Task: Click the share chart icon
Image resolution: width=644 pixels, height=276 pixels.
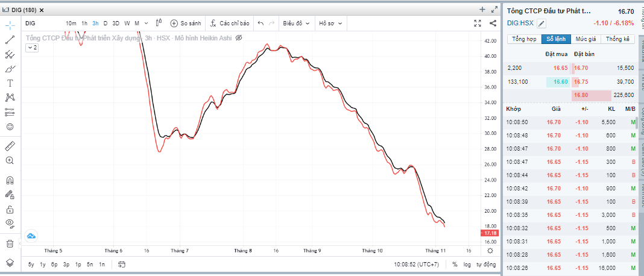Action: coord(493,24)
